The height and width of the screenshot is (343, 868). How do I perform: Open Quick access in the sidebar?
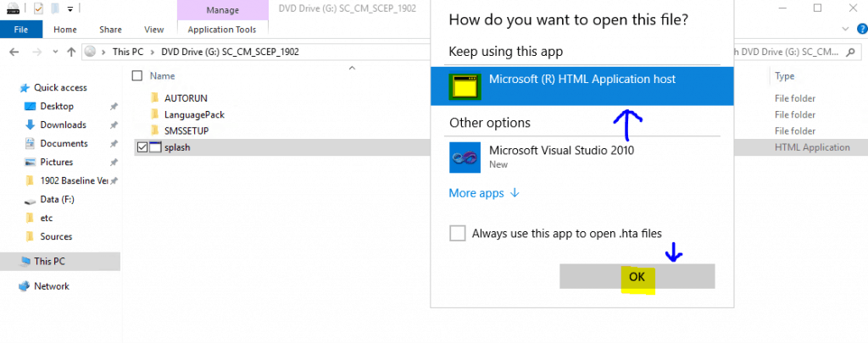click(x=60, y=87)
